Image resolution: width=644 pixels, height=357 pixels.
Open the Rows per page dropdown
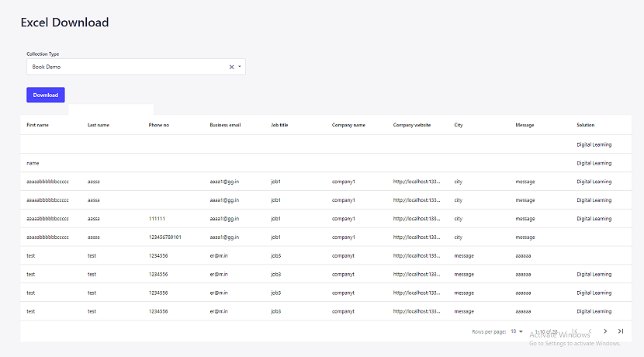coord(516,331)
